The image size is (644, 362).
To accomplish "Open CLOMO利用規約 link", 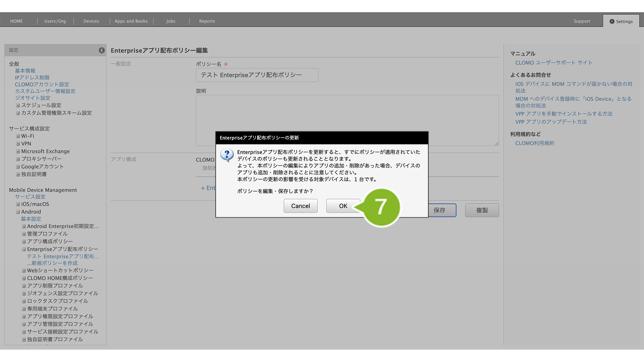I will tap(535, 143).
